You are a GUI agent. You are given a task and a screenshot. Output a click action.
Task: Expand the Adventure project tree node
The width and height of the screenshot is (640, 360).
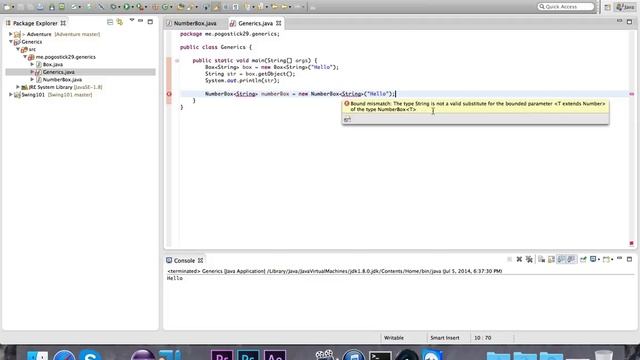point(11,34)
